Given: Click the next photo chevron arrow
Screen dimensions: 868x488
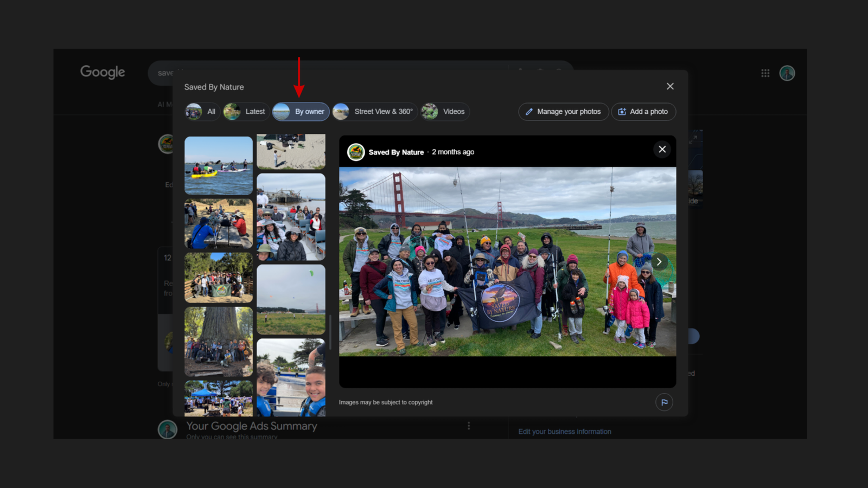Looking at the screenshot, I should (659, 261).
